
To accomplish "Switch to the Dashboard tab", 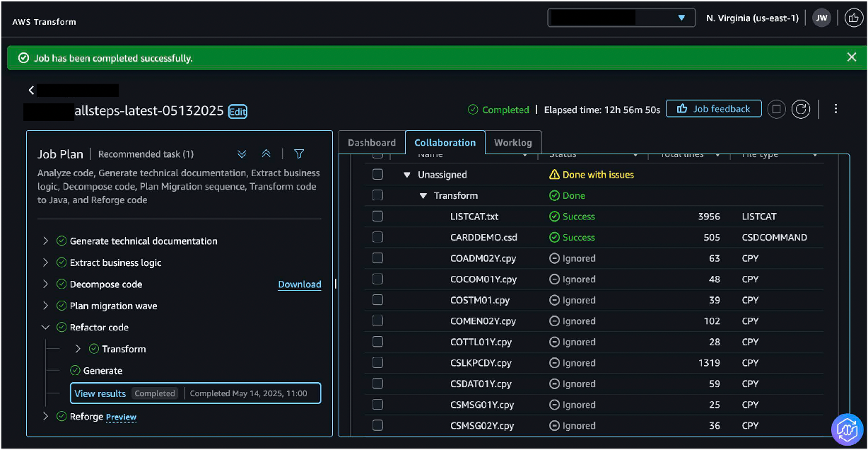I will click(372, 142).
